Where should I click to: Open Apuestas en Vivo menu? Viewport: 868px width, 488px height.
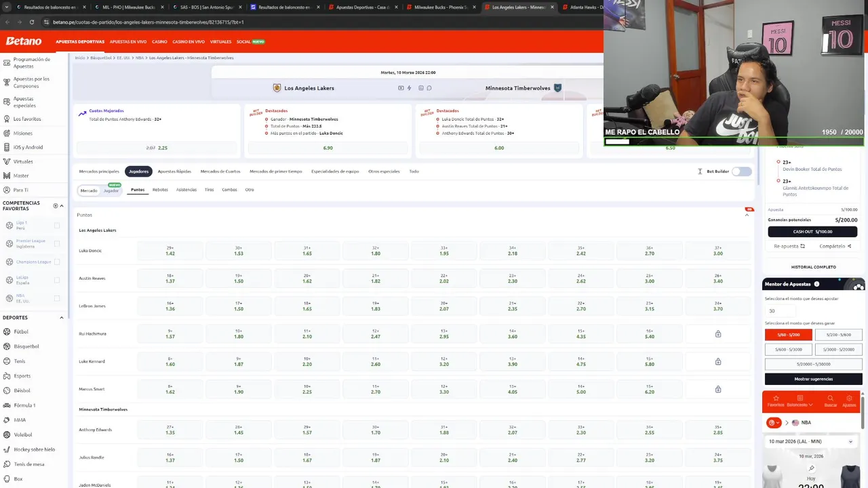(128, 41)
